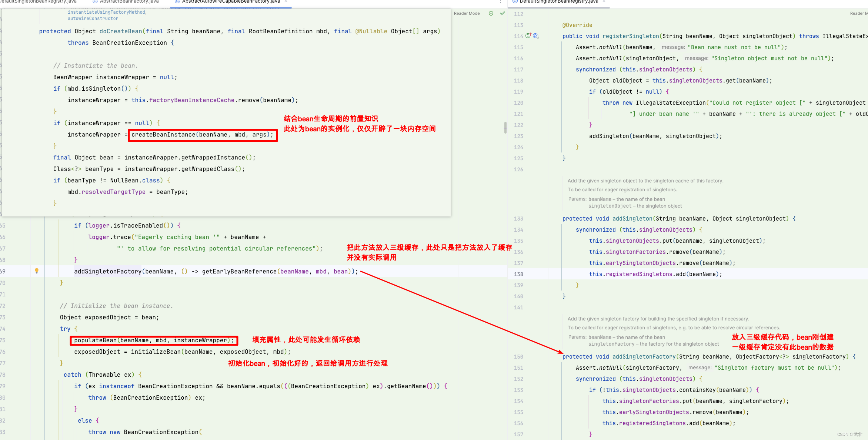Click IllegalStateException constructor on line 120
This screenshot has width=868, height=440.
pos(671,103)
